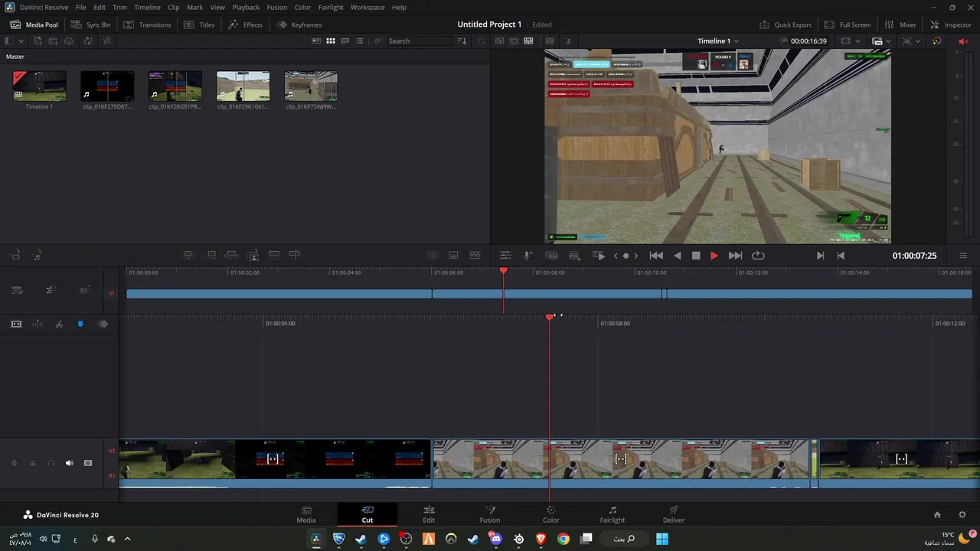Viewport: 980px width, 551px height.
Task: Open the Workspace menu
Action: coord(367,7)
